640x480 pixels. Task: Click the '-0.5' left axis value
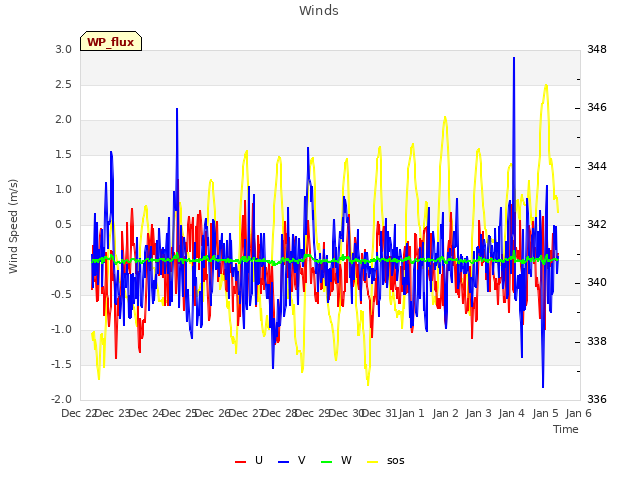61,295
